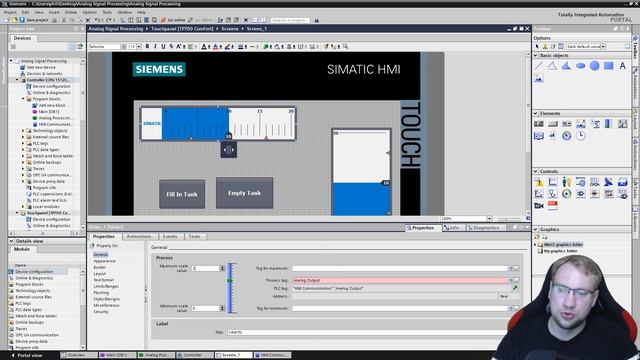This screenshot has width=640, height=360.
Task: Expand the WinCC graphics folder
Action: click(535, 244)
